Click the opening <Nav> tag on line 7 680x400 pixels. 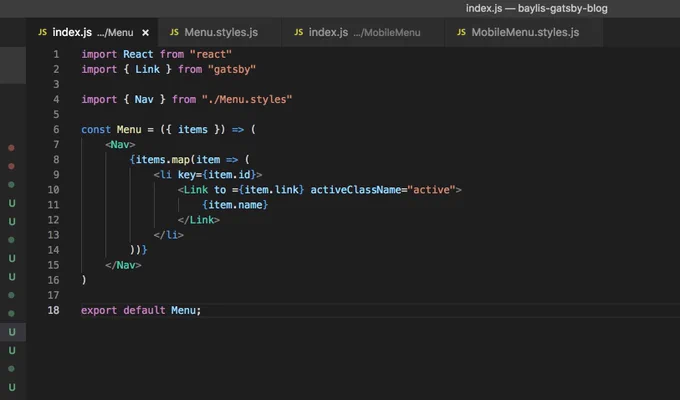pyautogui.click(x=120, y=144)
